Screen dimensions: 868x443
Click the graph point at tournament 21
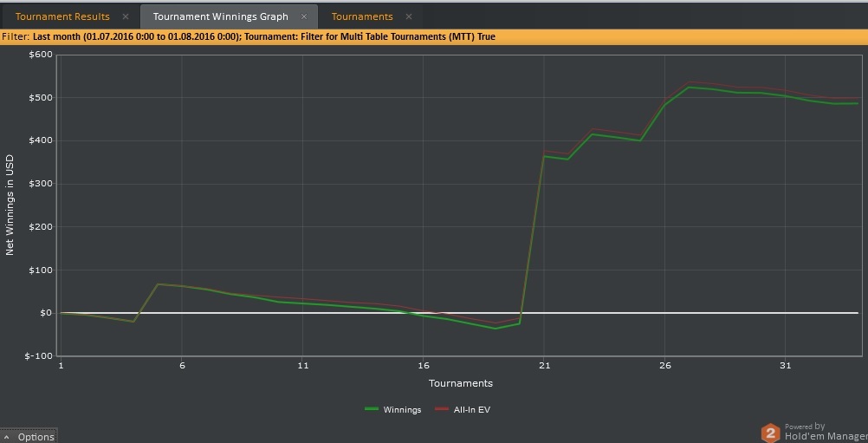(544, 155)
